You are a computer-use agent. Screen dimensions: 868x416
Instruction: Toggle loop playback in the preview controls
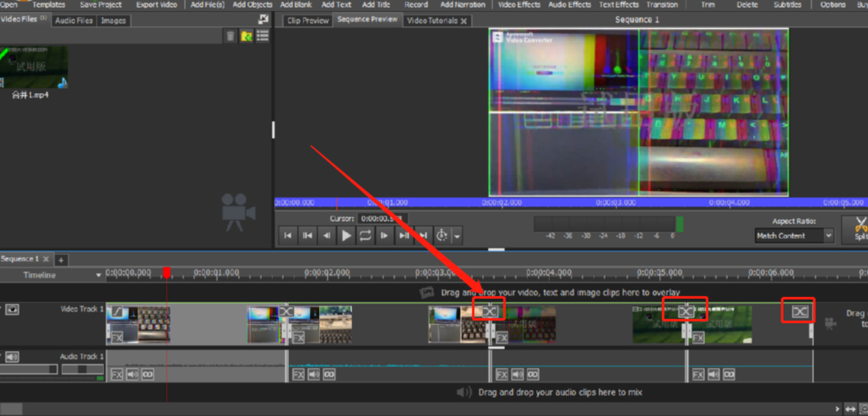pyautogui.click(x=365, y=235)
